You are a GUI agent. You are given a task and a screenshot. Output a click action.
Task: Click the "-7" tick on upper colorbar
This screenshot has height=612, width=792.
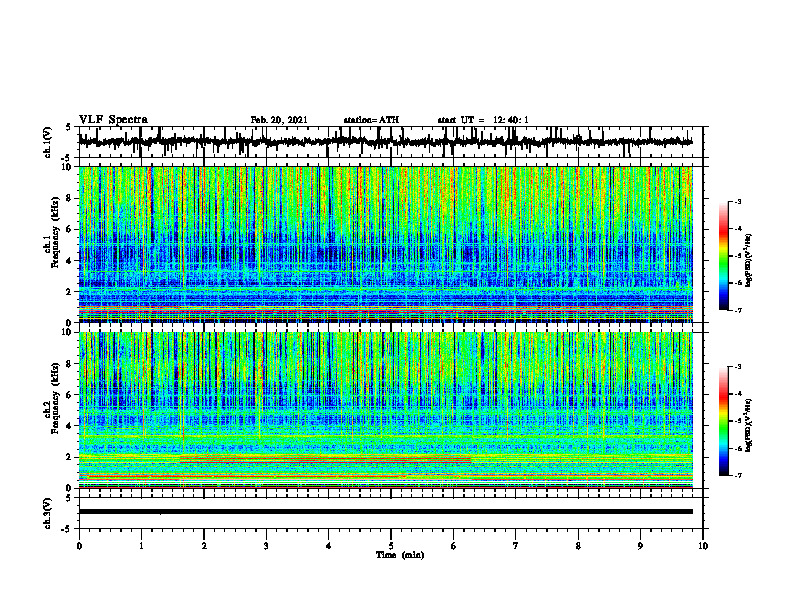click(x=738, y=310)
